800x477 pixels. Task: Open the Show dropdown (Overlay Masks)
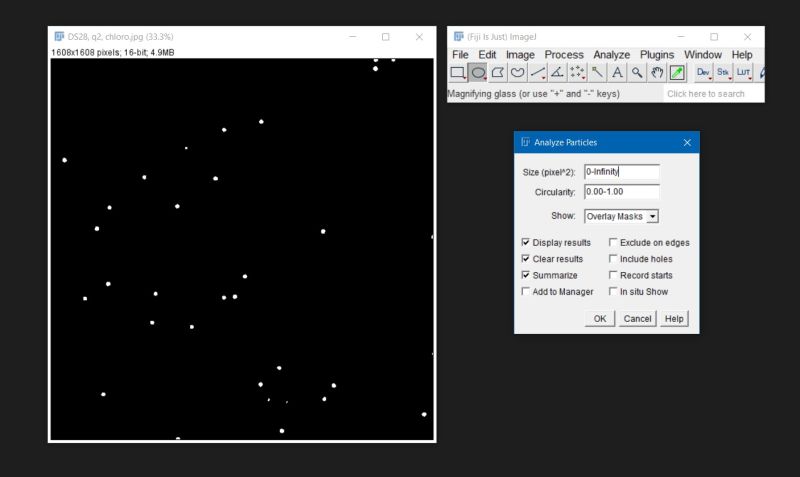pyautogui.click(x=621, y=216)
